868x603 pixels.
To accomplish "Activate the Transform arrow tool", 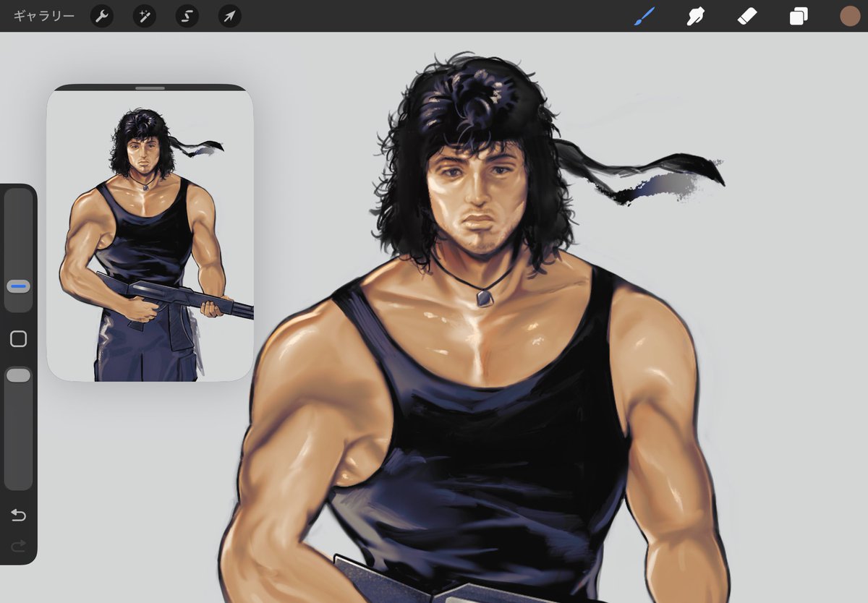I will 230,16.
